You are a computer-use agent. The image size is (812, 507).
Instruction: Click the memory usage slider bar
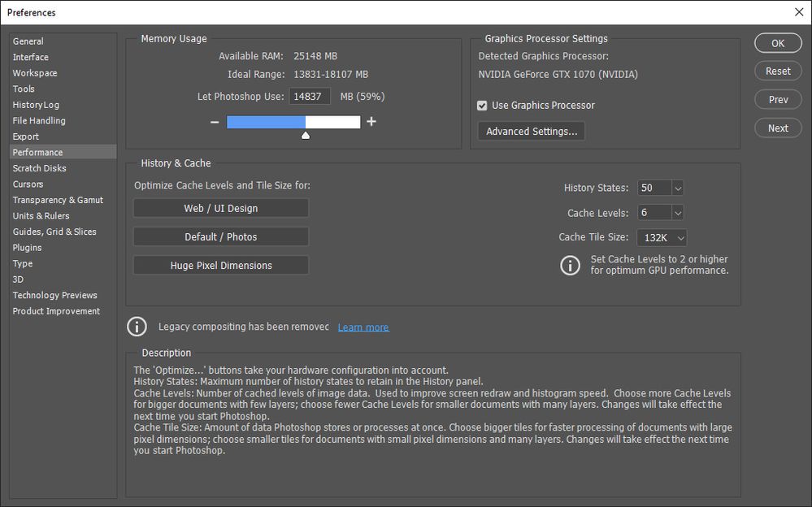pos(293,122)
